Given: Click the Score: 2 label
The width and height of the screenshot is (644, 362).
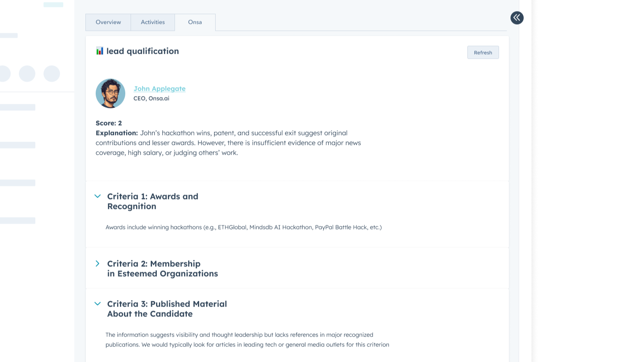Looking at the screenshot, I should (109, 123).
